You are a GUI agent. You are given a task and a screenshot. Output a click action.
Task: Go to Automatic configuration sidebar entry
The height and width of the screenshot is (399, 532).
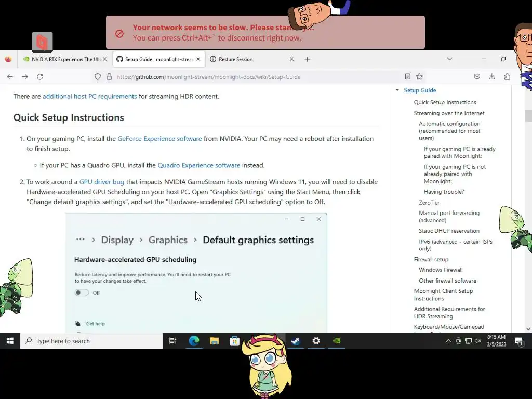coord(449,131)
